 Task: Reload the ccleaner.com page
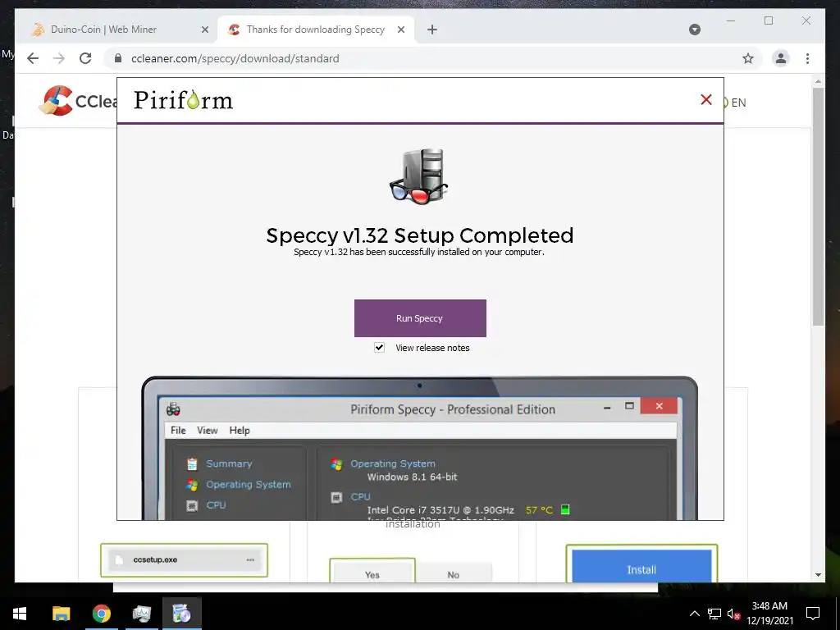coord(85,58)
